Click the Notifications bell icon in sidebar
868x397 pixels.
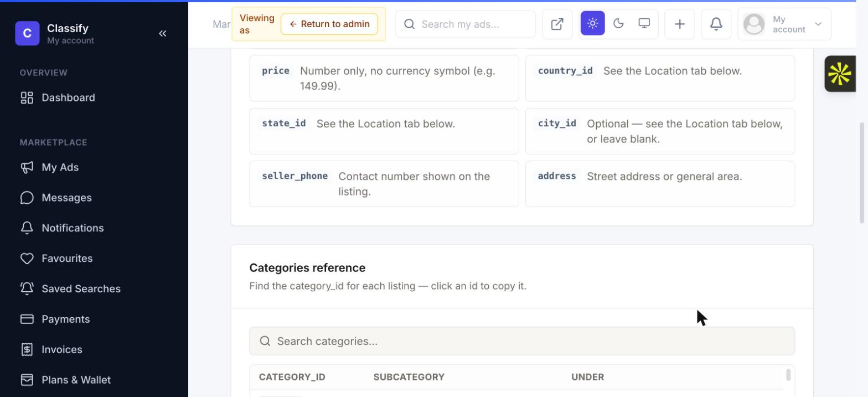[27, 228]
